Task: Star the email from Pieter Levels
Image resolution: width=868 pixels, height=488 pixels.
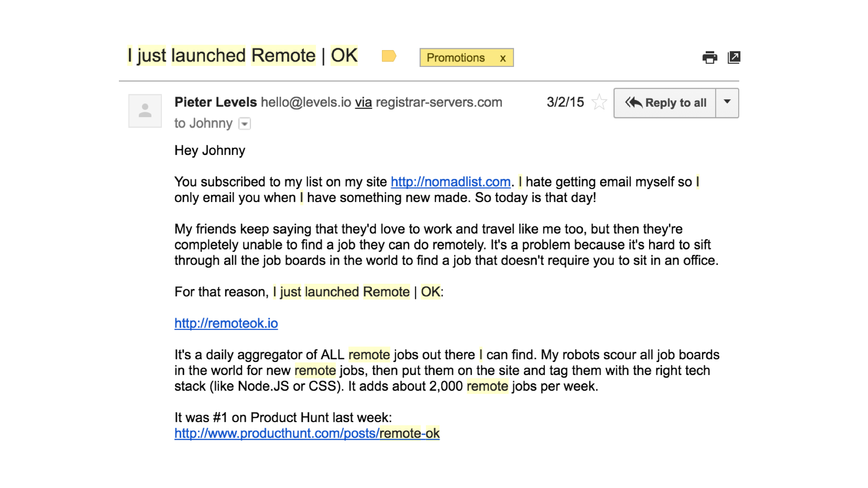Action: (x=599, y=102)
